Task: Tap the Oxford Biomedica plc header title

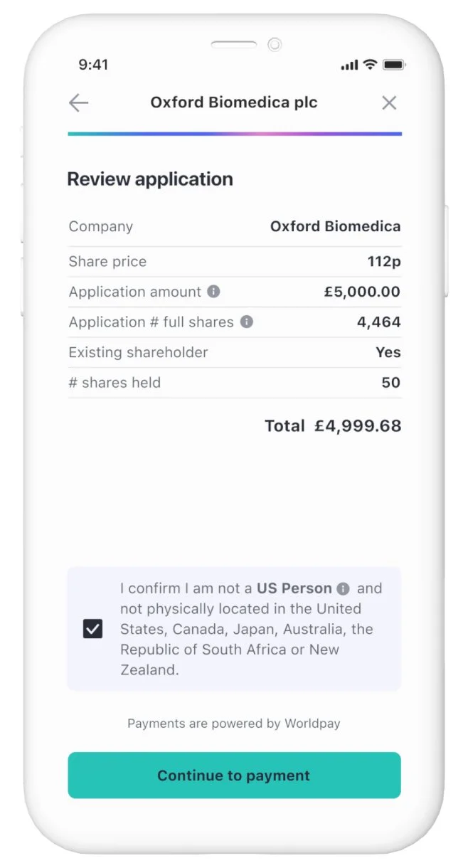Action: coord(234,102)
